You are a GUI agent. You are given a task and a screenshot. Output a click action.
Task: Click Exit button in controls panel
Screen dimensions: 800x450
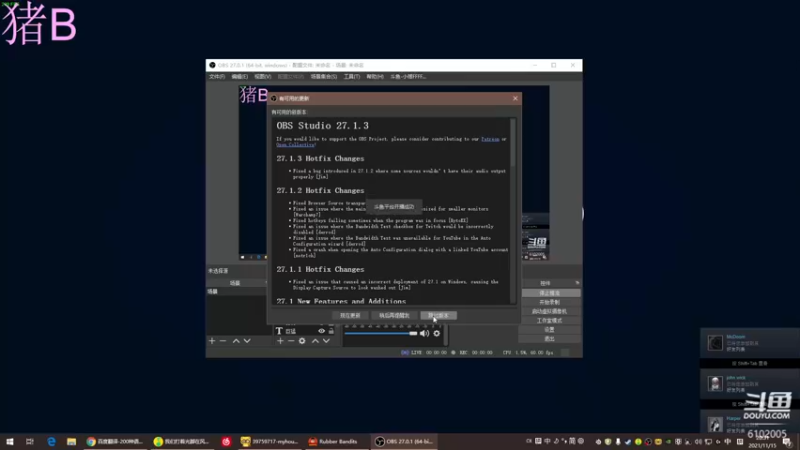coord(549,339)
